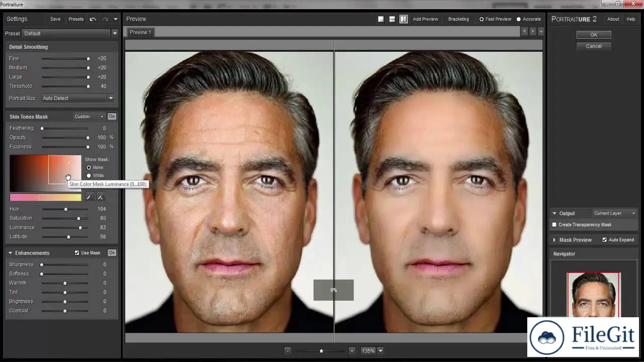
Task: Open the Preset Default dropdown
Action: coord(70,33)
